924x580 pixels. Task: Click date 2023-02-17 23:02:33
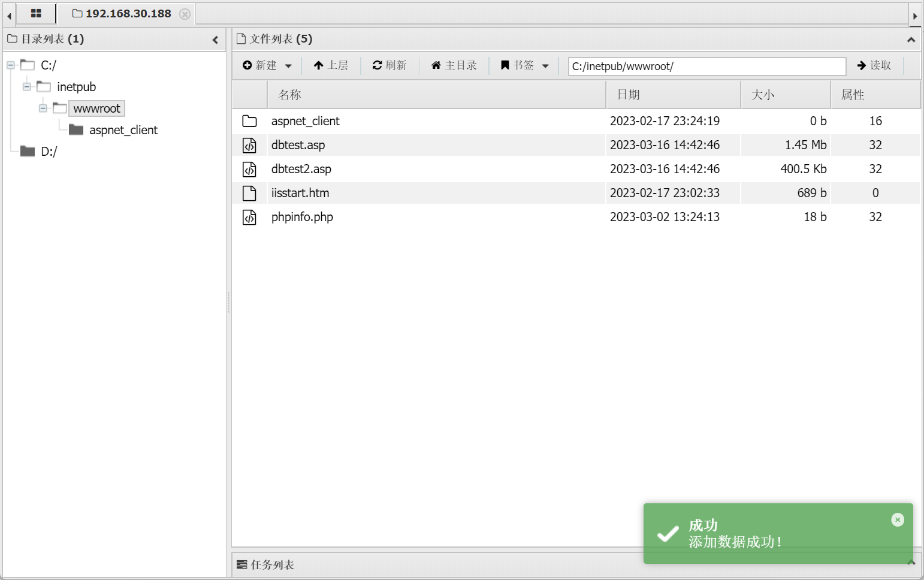click(x=665, y=193)
